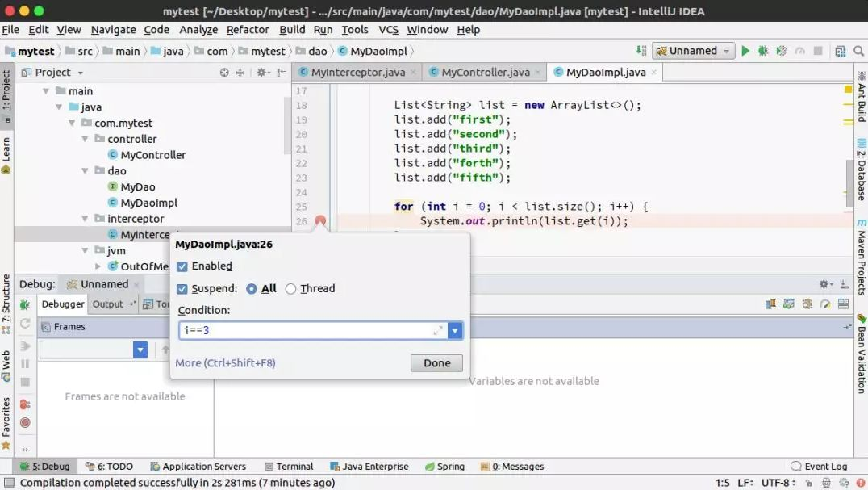
Task: Open the thread selector dropdown in Frames
Action: 140,350
